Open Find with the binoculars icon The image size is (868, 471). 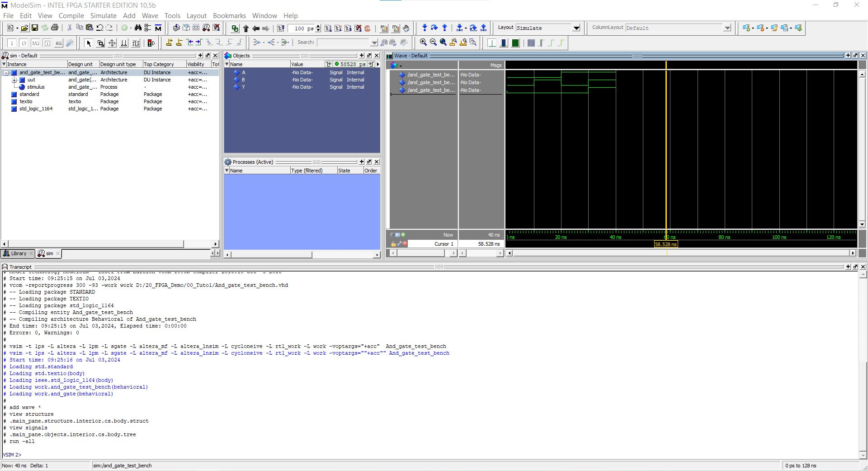(x=138, y=28)
